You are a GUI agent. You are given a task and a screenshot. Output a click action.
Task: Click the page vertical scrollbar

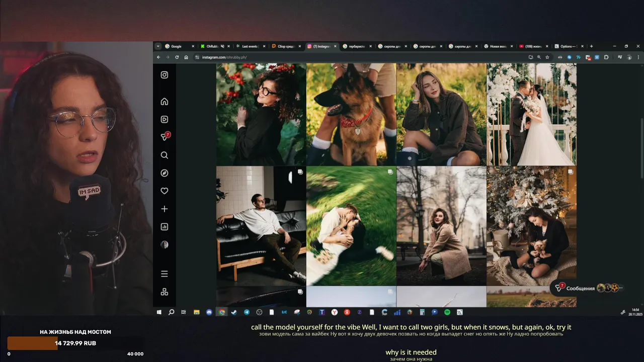tap(641, 148)
